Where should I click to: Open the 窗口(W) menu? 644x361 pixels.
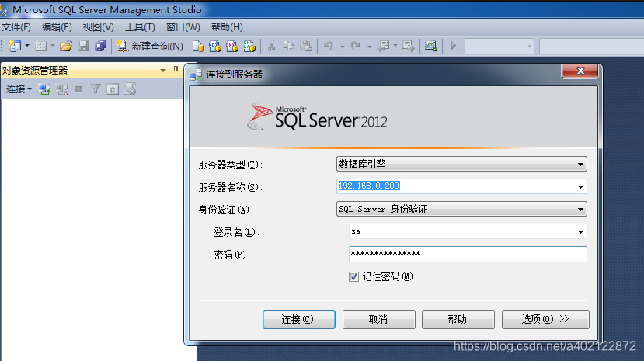183,27
